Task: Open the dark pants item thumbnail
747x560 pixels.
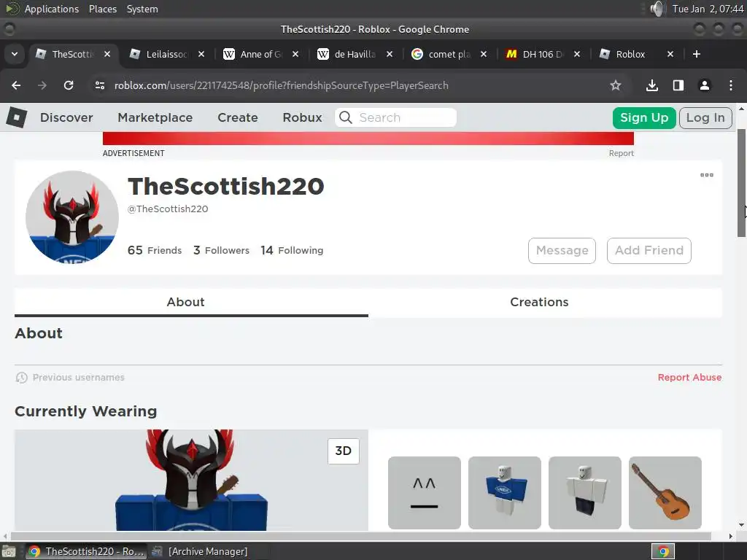Action: coord(585,493)
